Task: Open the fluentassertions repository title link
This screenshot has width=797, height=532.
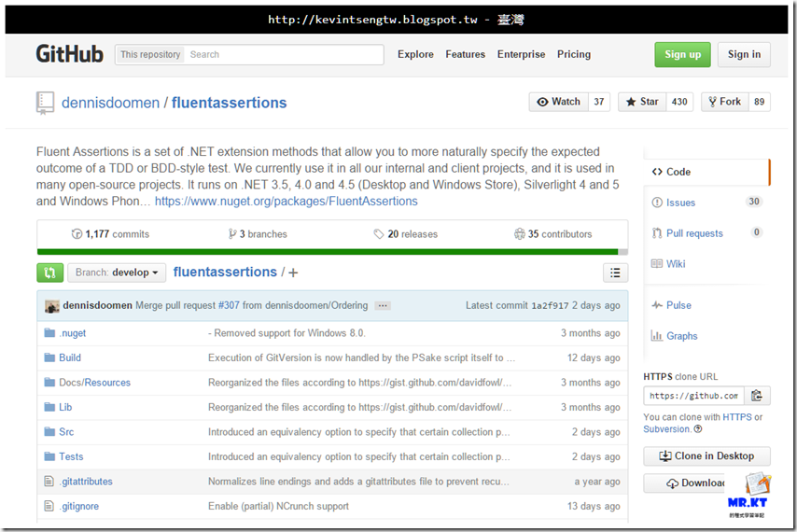Action: click(x=230, y=103)
